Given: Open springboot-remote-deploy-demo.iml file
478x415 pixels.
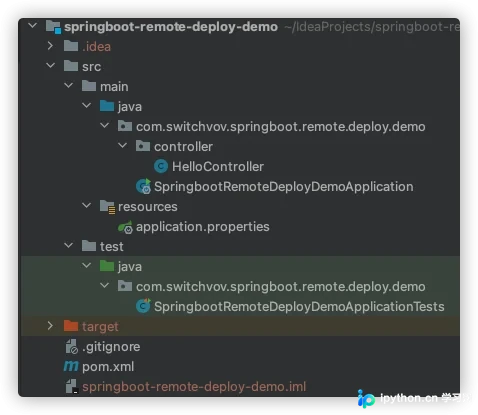Looking at the screenshot, I should [194, 387].
